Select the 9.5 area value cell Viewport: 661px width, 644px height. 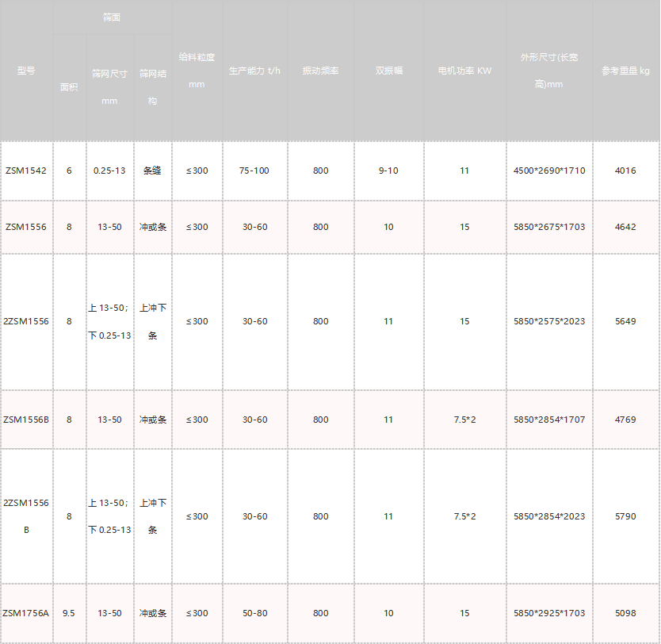(x=69, y=613)
